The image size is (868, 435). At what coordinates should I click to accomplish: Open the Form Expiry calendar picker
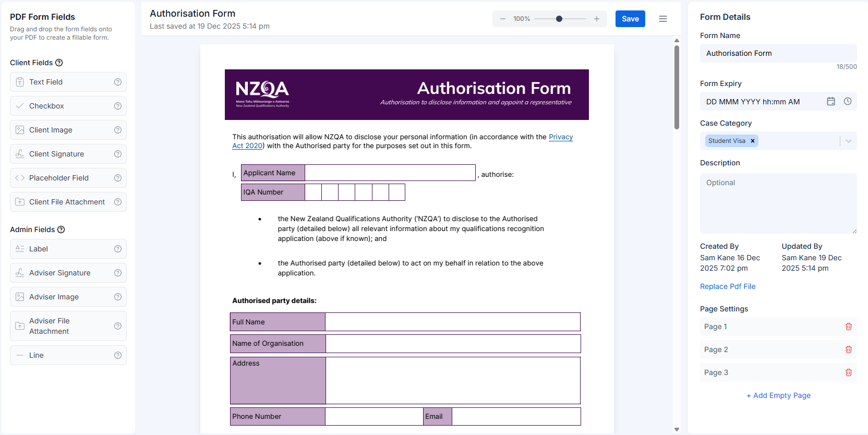click(x=830, y=101)
